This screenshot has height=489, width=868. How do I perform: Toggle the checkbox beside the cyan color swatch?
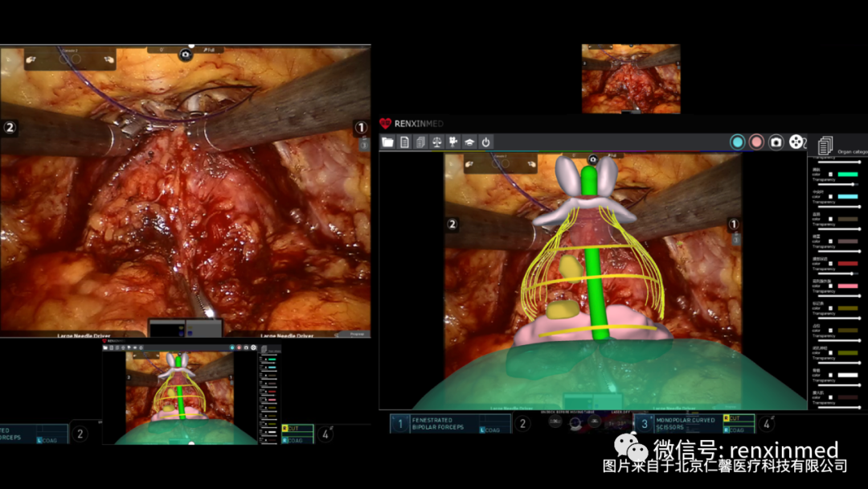831,196
